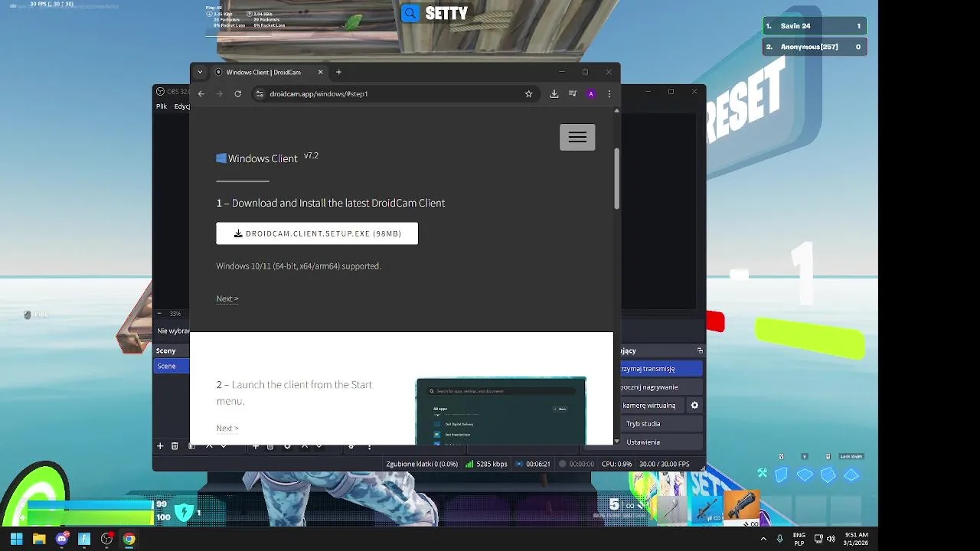This screenshot has height=551, width=980.
Task: Open OBS Studio from taskbar
Action: tap(106, 539)
